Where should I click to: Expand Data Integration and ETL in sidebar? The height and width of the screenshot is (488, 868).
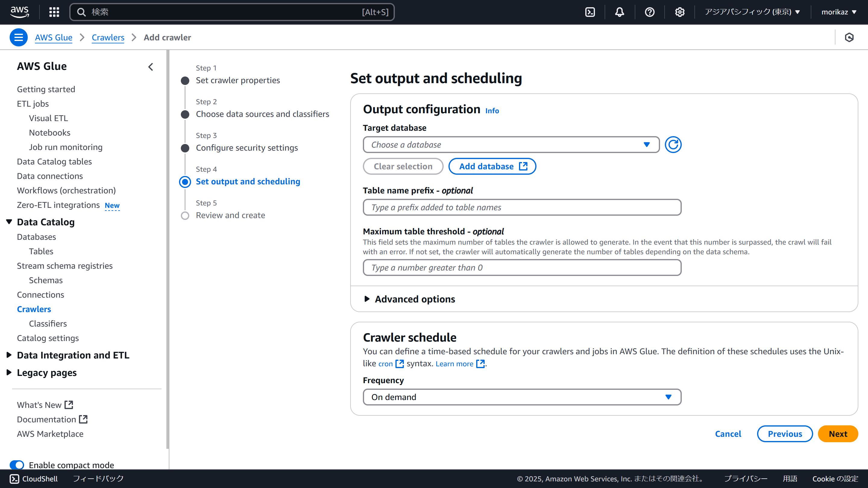(x=73, y=355)
